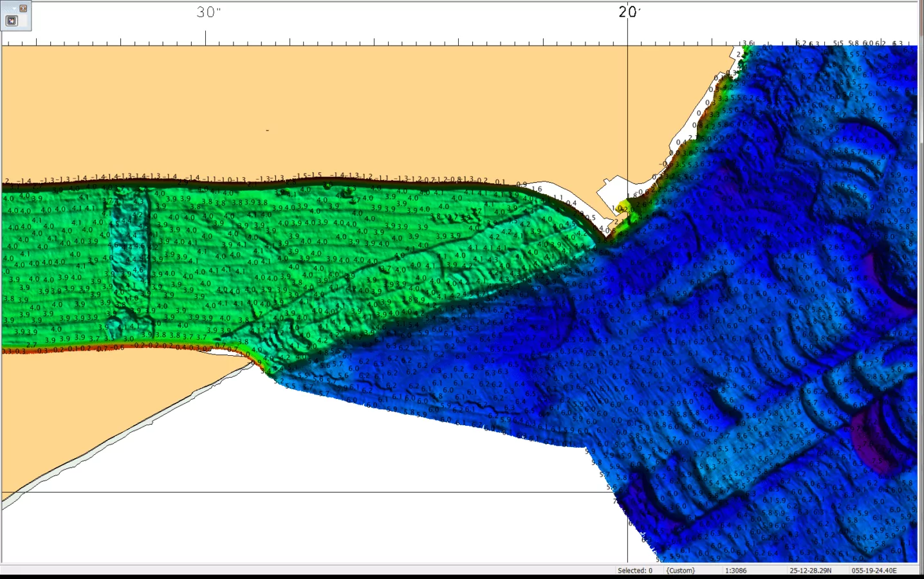Screen dimensions: 924x579
Task: Click the {Custom} projection field in the status bar
Action: click(679, 571)
